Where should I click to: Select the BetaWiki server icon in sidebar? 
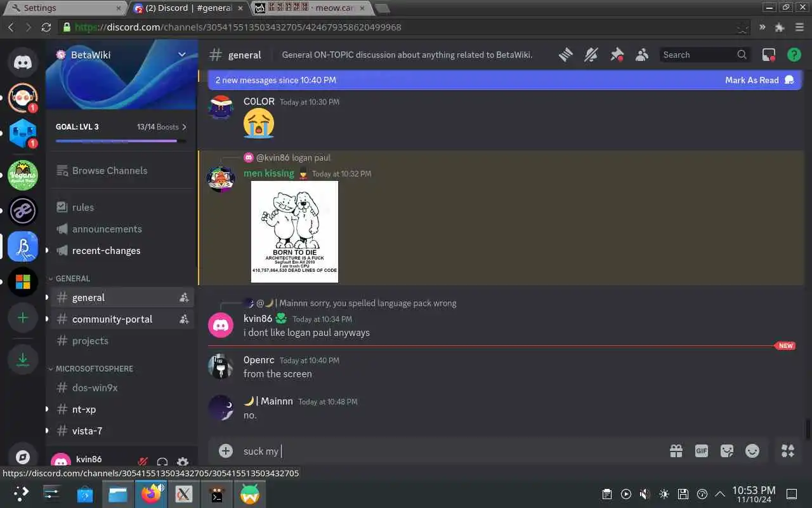23,246
